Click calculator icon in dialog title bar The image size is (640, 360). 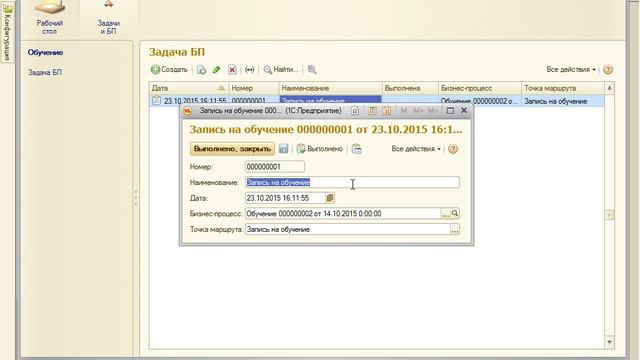[372, 111]
